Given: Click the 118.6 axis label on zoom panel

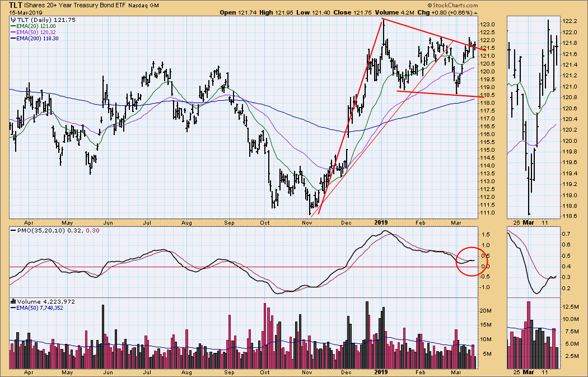Looking at the screenshot, I should [570, 217].
